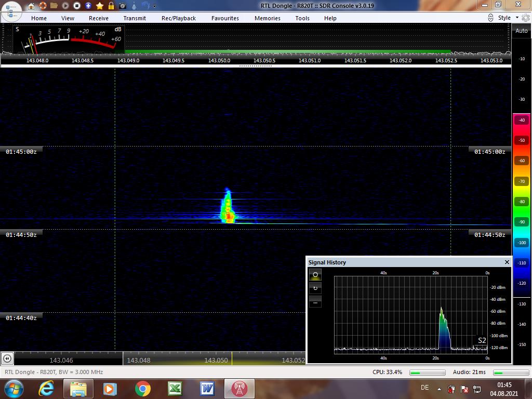Image resolution: width=532 pixels, height=399 pixels.
Task: Show hidden system tray icons arrow
Action: (x=439, y=389)
